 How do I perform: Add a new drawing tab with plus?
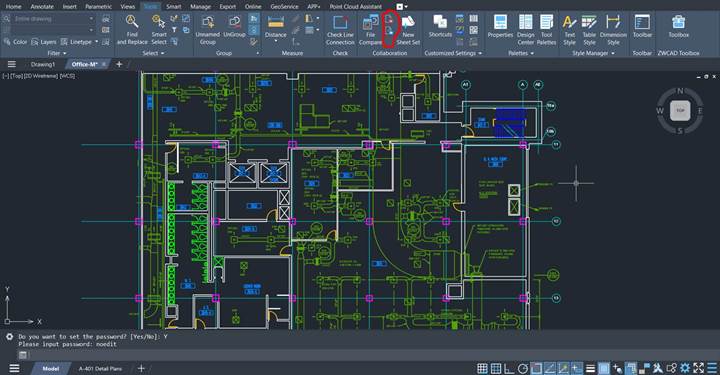(119, 64)
